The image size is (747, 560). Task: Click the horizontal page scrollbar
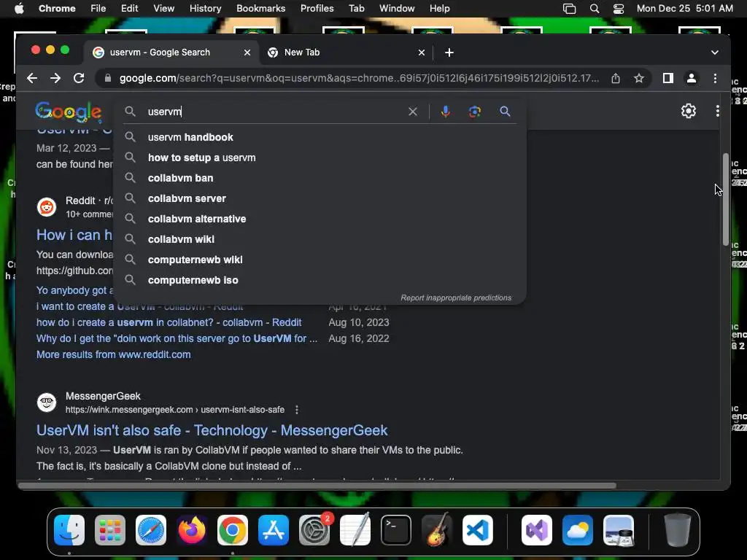pos(318,486)
